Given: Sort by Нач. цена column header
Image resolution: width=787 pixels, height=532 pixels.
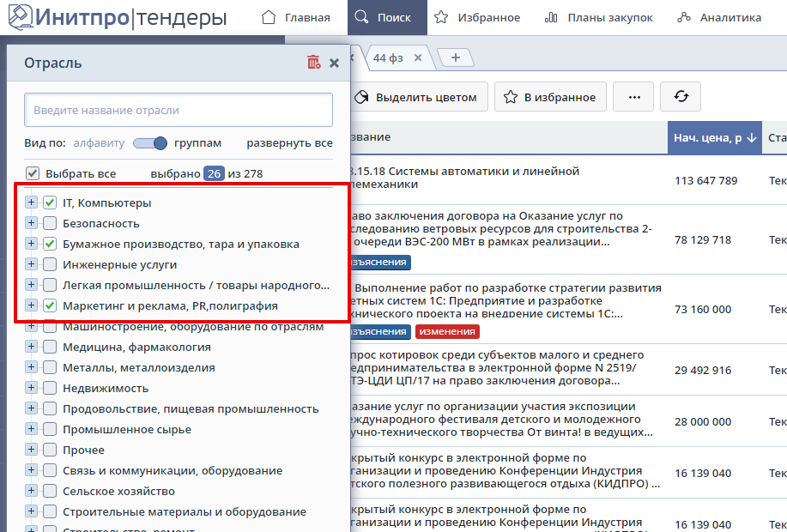Looking at the screenshot, I should coord(714,137).
